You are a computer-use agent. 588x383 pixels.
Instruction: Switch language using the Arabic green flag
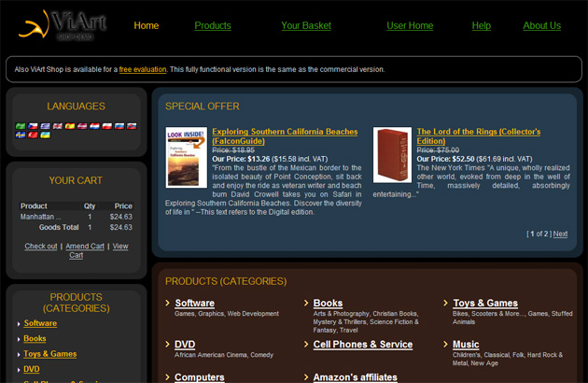click(x=21, y=126)
